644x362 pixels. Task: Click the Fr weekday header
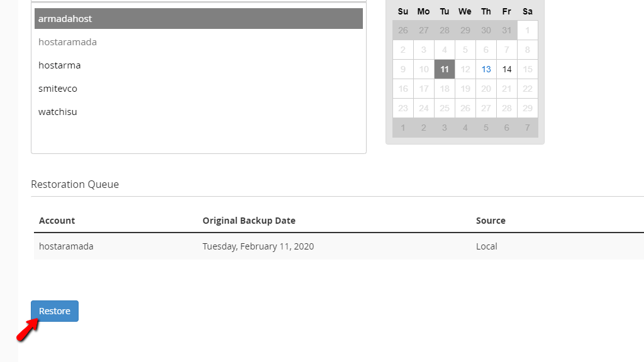[x=507, y=11]
